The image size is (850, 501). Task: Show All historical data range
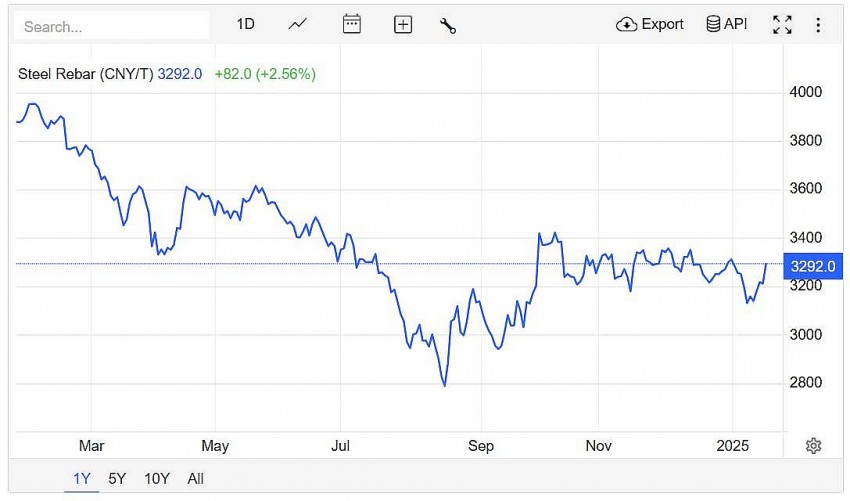coord(195,479)
